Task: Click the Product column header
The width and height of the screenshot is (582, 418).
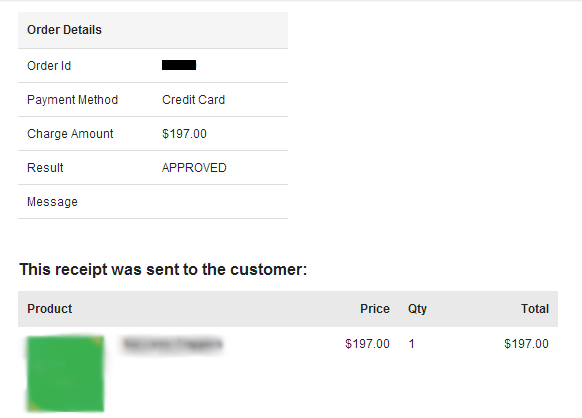Action: (x=50, y=309)
